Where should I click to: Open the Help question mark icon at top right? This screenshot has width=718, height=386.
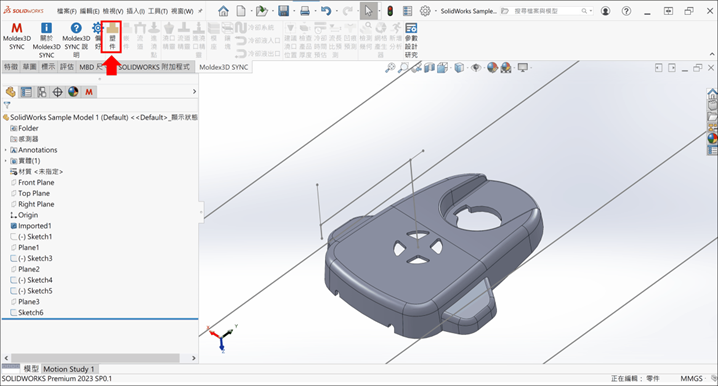626,11
